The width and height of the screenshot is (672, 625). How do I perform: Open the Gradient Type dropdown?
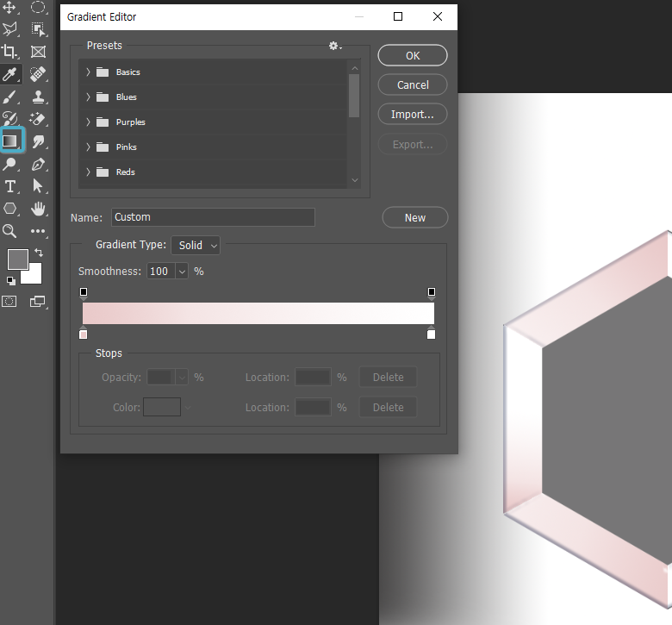196,246
